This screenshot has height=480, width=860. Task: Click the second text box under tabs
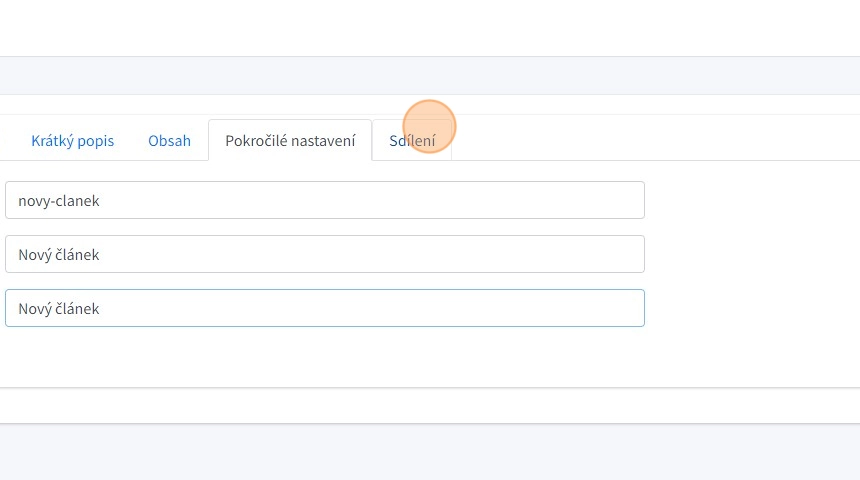pyautogui.click(x=324, y=254)
